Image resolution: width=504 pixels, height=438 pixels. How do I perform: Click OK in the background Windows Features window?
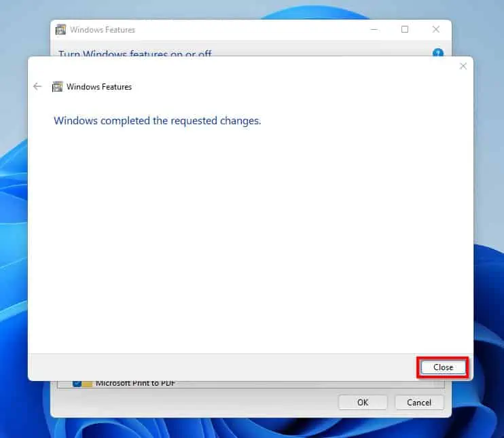tap(363, 402)
